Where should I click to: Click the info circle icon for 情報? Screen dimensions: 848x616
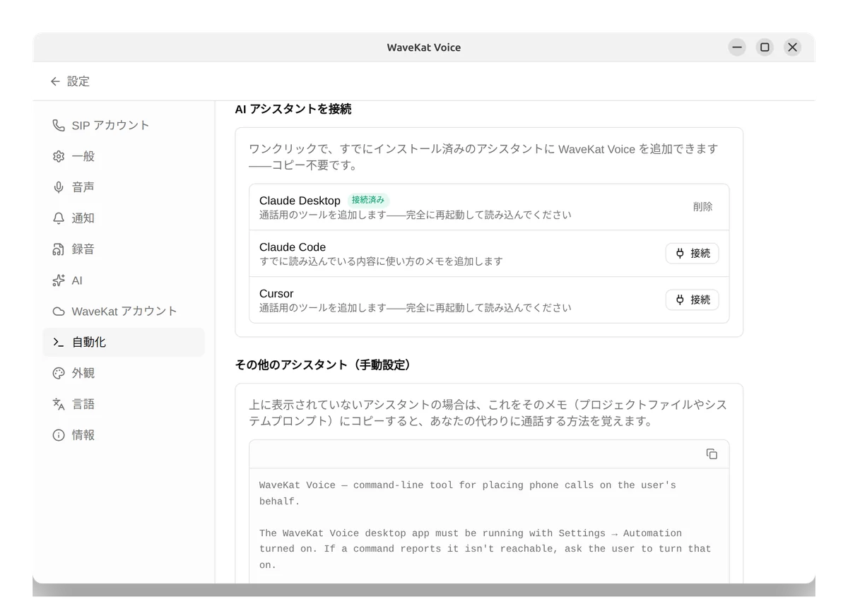point(59,435)
